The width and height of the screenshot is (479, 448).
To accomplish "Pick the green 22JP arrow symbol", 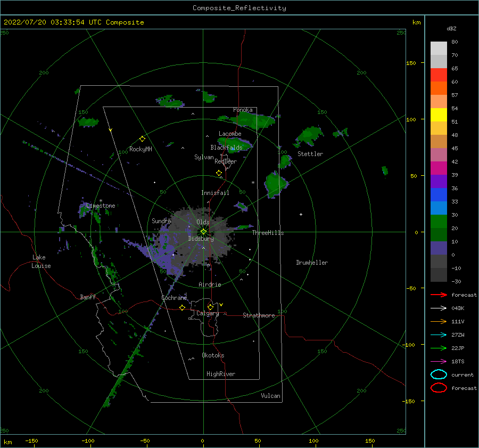I will (439, 348).
